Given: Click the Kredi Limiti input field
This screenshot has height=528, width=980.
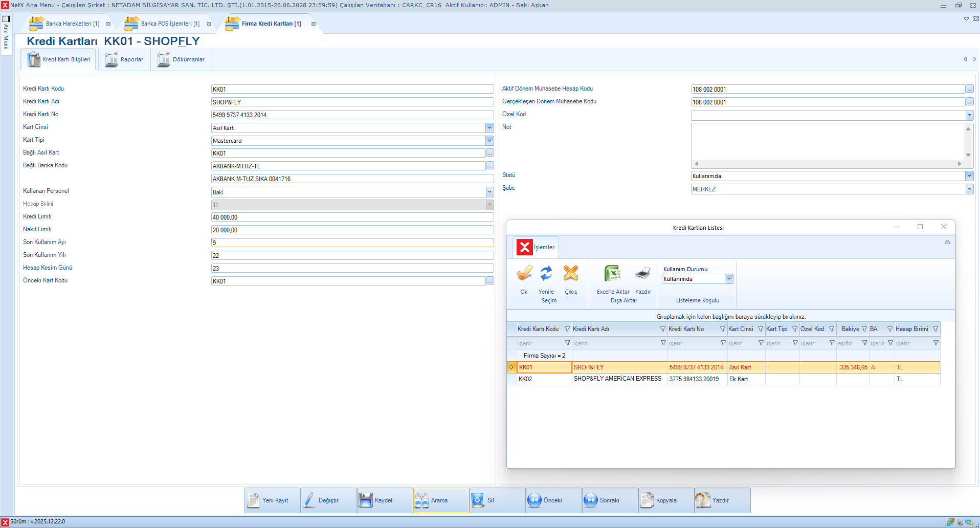Looking at the screenshot, I should (352, 217).
